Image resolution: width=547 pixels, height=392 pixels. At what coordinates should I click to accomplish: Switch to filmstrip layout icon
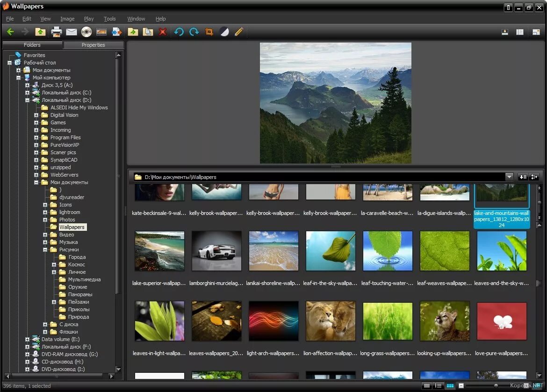click(x=505, y=32)
